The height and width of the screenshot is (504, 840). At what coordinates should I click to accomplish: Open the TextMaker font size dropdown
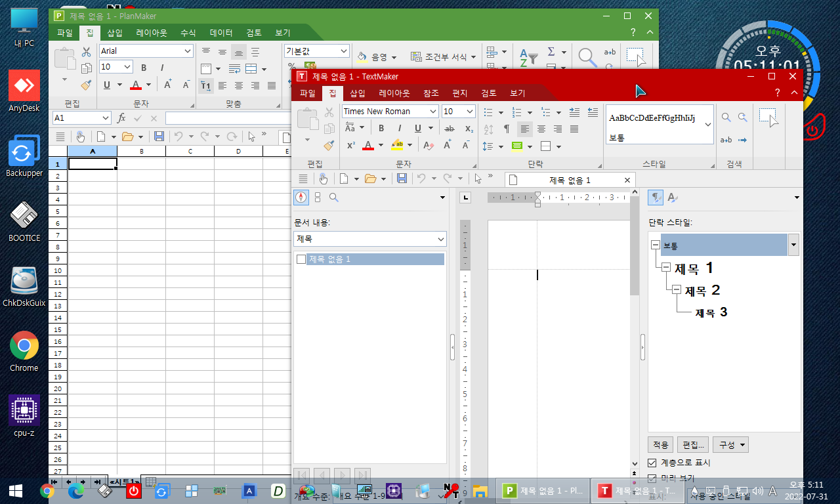point(469,112)
